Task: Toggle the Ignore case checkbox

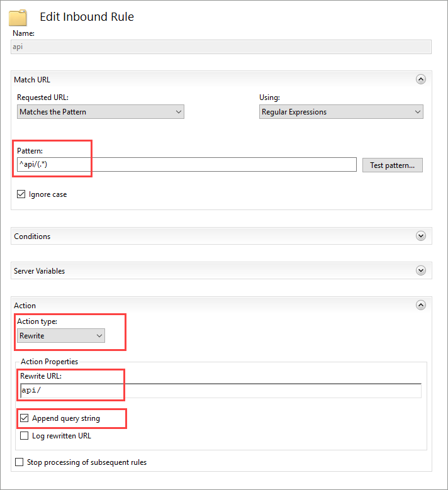Action: coord(21,194)
